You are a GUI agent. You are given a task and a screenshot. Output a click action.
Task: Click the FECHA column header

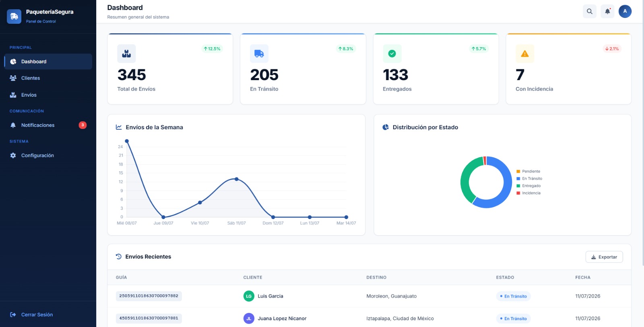(583, 277)
